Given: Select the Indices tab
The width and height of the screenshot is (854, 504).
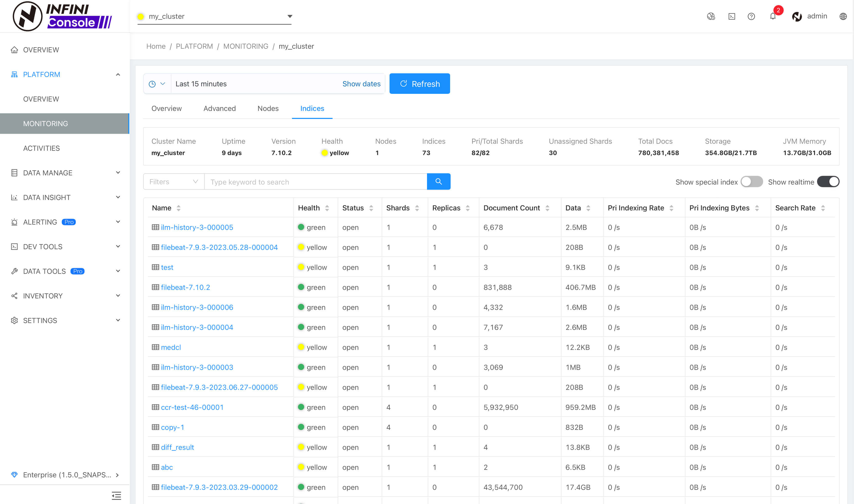Looking at the screenshot, I should 312,108.
